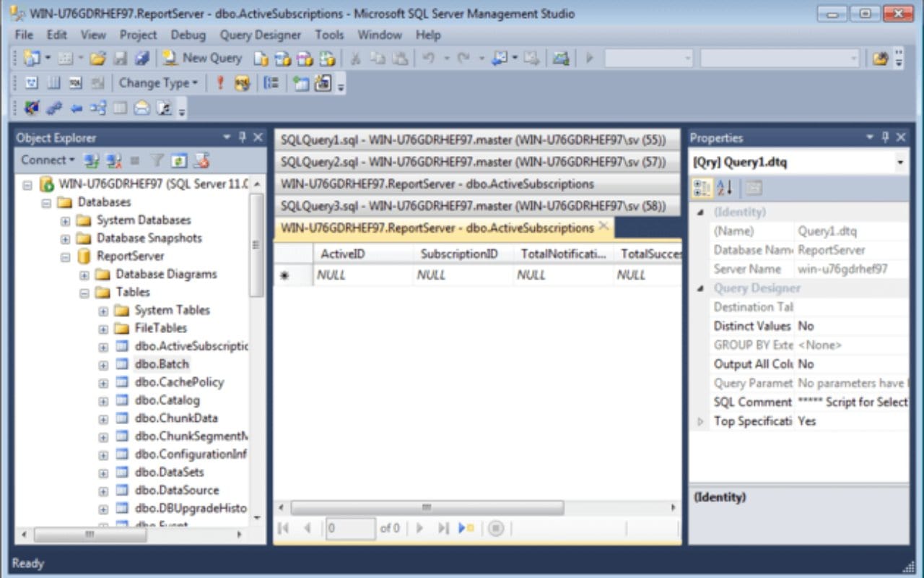Click the Move Last navigation button
This screenshot has width=924, height=578.
[x=442, y=528]
